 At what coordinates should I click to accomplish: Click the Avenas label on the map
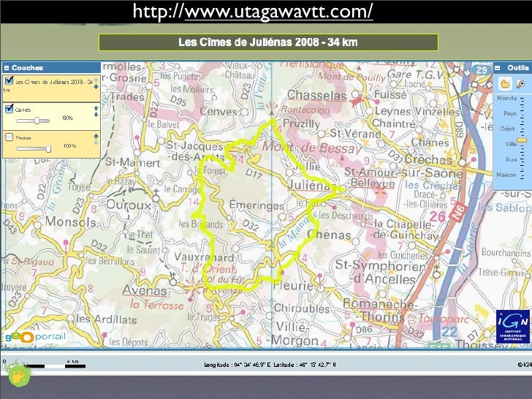[x=145, y=290]
